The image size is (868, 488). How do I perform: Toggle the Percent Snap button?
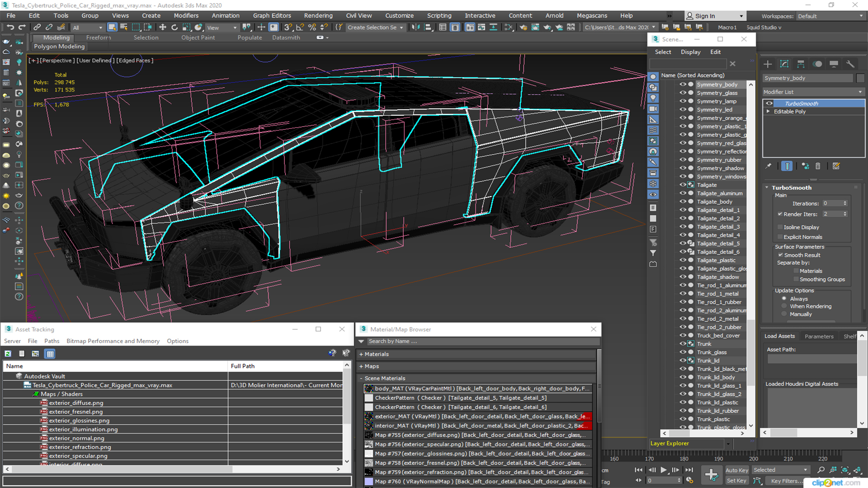point(311,27)
